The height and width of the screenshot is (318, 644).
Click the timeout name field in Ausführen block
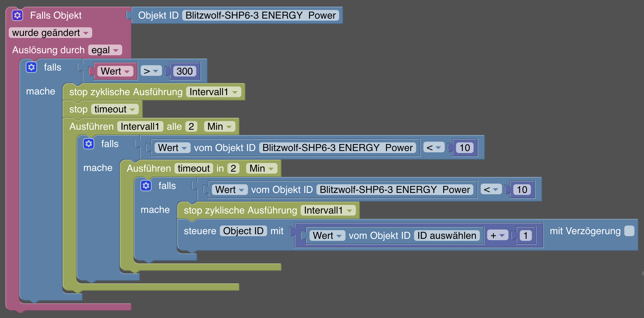tap(194, 168)
